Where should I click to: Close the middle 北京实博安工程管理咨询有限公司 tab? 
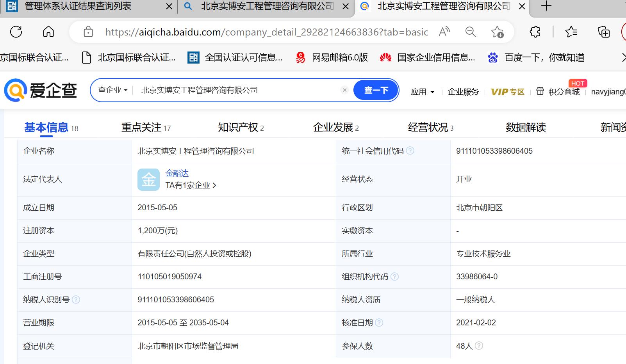[x=346, y=7]
